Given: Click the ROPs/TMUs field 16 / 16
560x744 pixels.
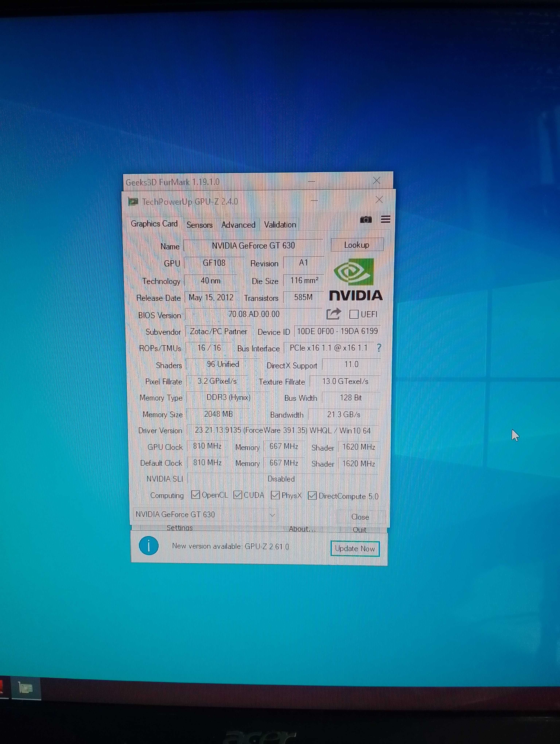Looking at the screenshot, I should tap(209, 348).
